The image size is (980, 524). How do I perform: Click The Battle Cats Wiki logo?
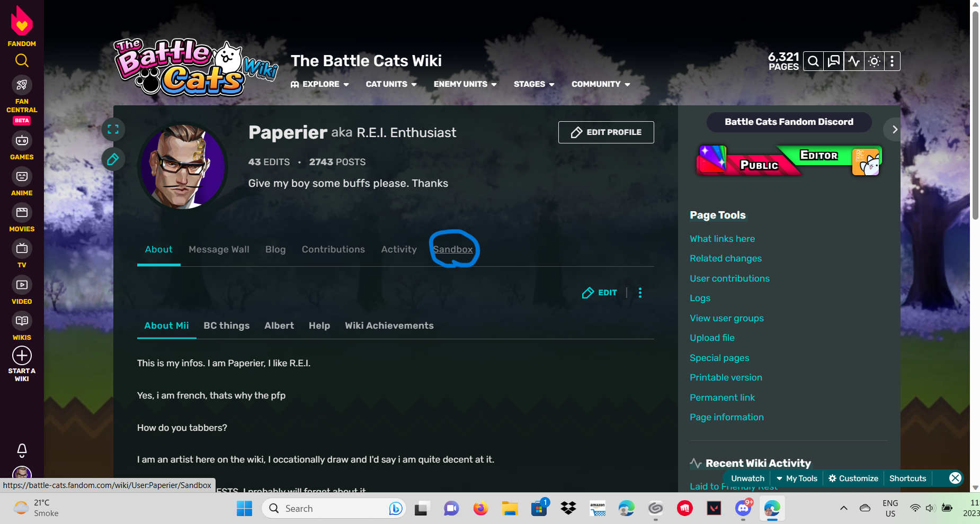coord(196,68)
